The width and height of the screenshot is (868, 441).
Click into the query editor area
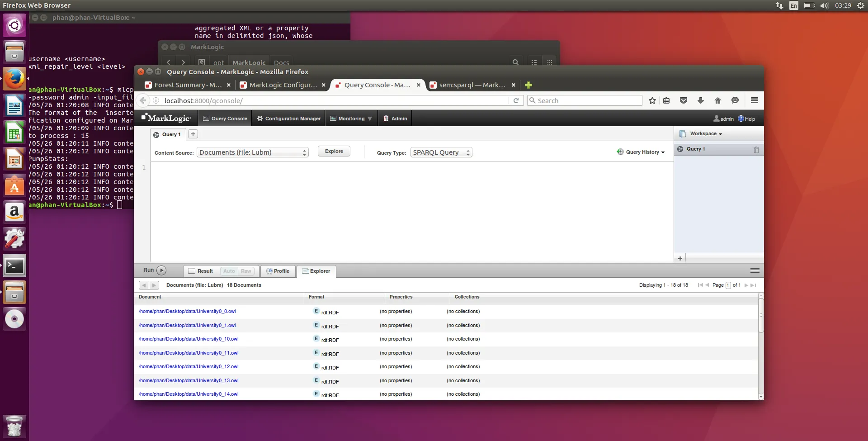click(x=411, y=211)
